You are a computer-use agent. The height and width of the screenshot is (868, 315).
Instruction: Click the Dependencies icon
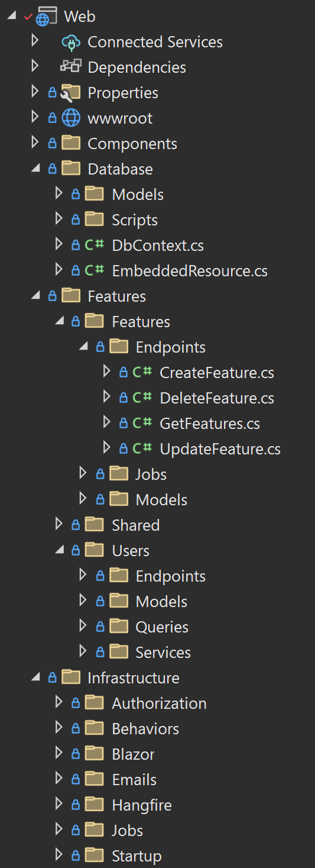[70, 67]
